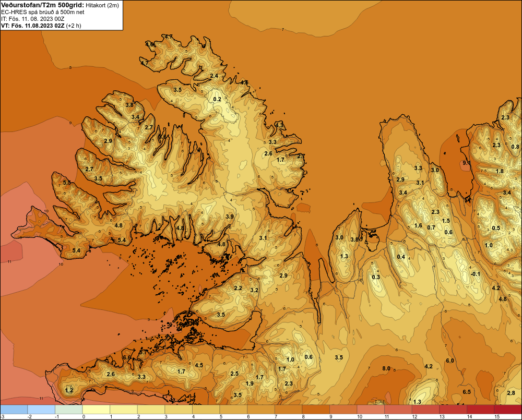Click the '2.2' temperature value
Screen dimensions: 522x420
[x=238, y=288]
